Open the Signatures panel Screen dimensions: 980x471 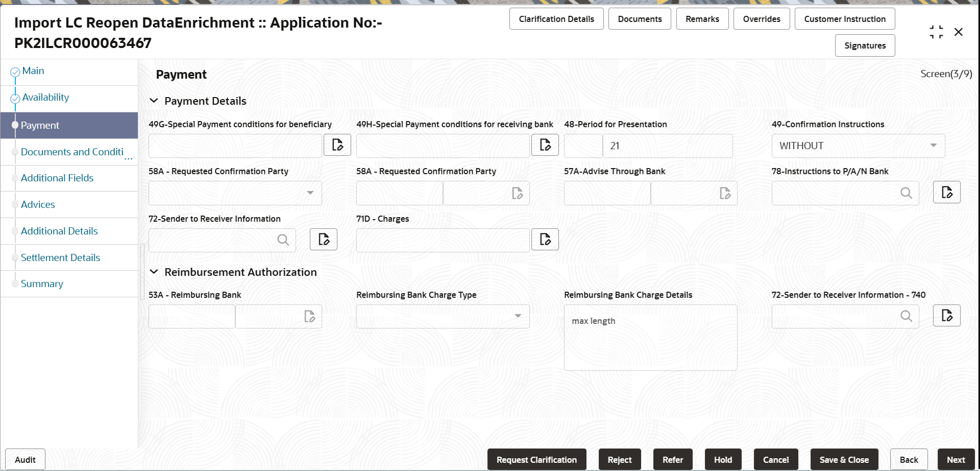[x=865, y=45]
